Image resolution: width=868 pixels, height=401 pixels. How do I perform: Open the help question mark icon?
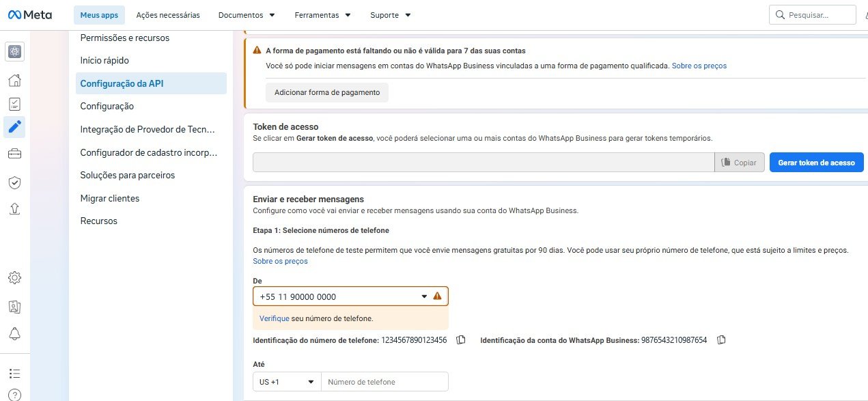point(14,395)
